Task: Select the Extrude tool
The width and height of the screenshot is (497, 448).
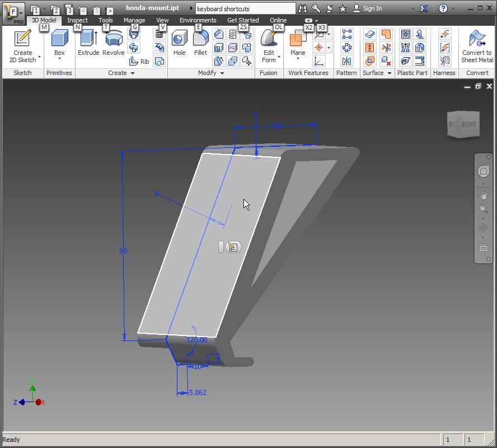Action: tap(88, 43)
